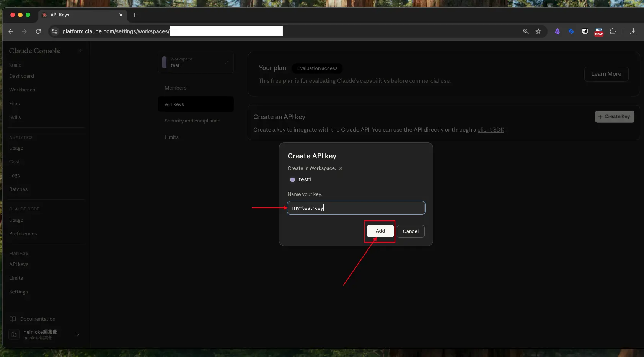
Task: Collapse the Claude Console sidebar
Action: click(80, 51)
